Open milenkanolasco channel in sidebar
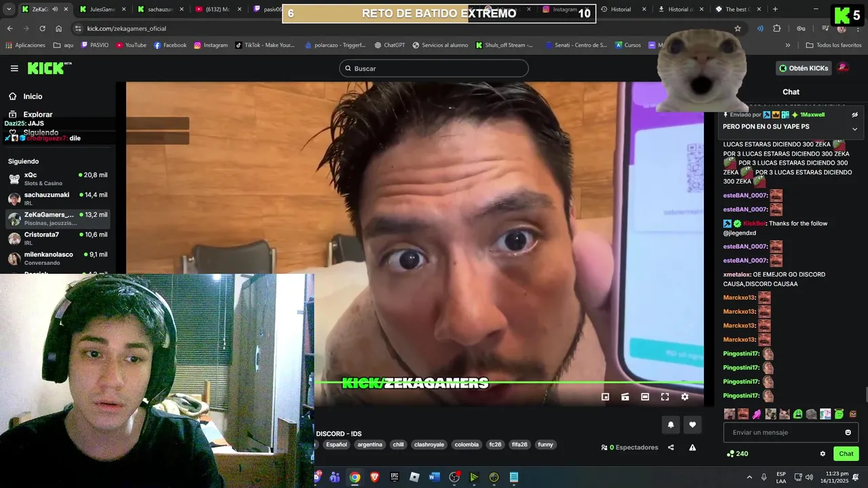Viewport: 868px width, 488px height. click(58, 258)
